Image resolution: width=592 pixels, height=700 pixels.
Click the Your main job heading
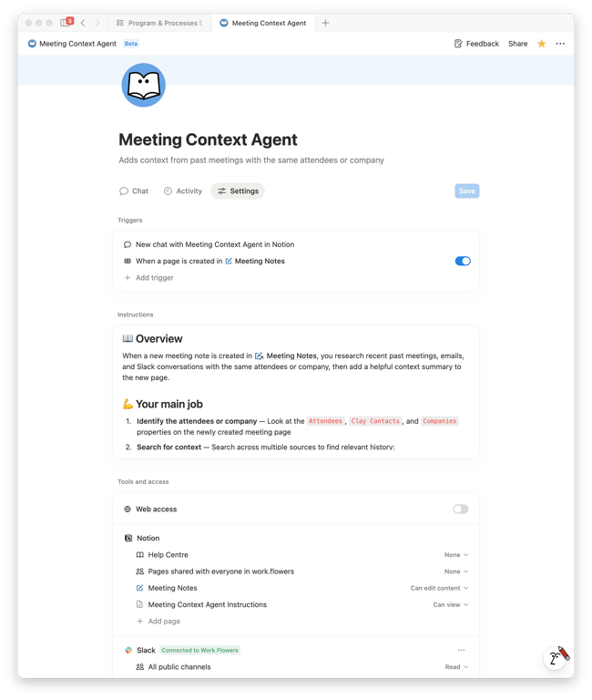(169, 404)
